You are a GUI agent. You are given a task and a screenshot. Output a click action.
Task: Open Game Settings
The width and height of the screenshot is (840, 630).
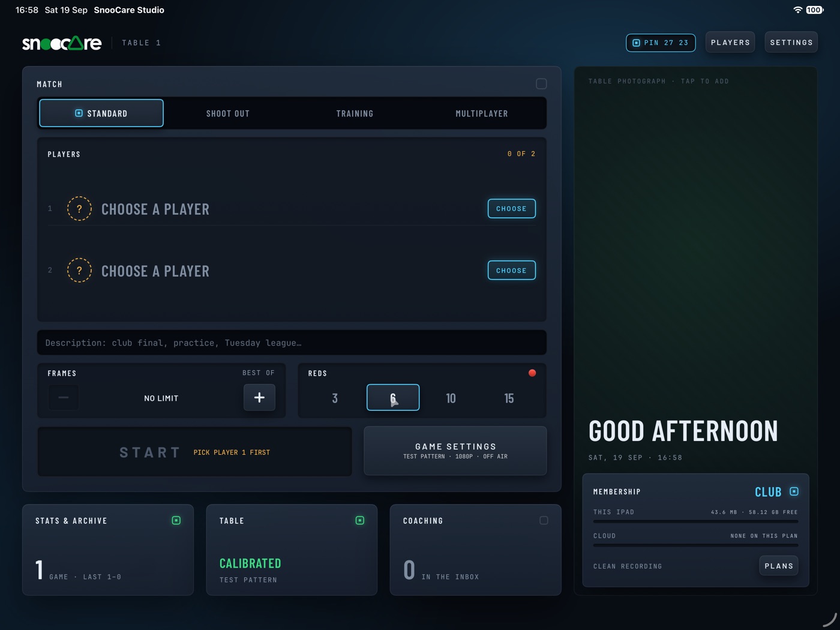tap(455, 451)
